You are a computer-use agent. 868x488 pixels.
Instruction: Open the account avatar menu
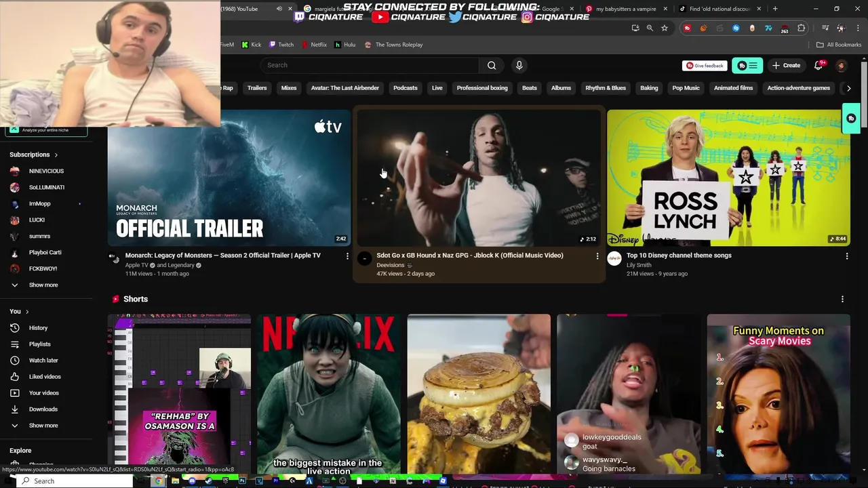click(x=841, y=66)
